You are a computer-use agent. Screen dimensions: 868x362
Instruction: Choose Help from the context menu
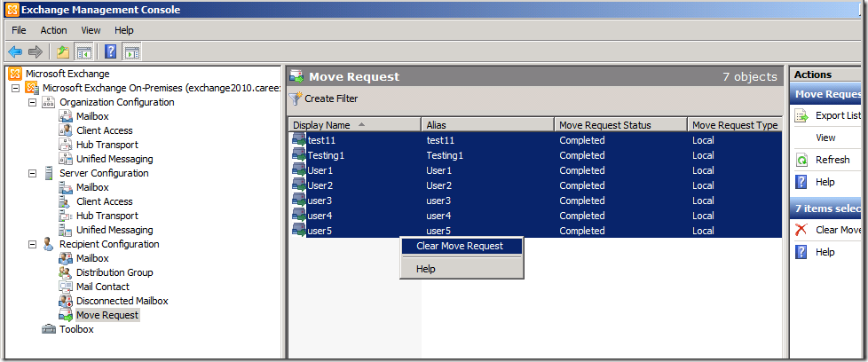tap(462, 269)
